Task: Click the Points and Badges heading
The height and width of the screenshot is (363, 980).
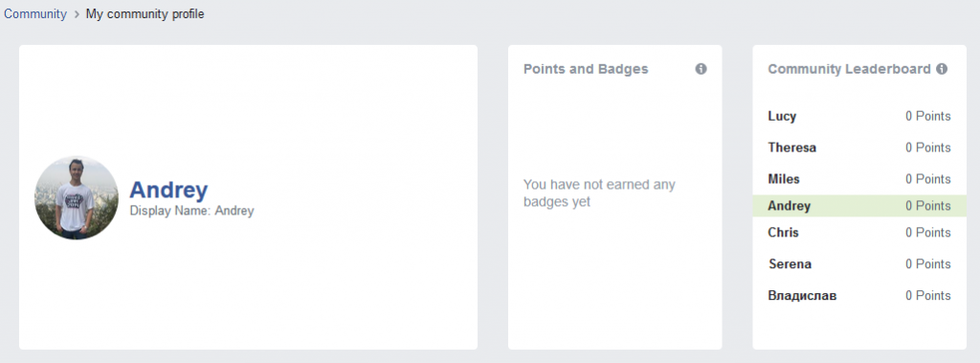Action: tap(586, 69)
